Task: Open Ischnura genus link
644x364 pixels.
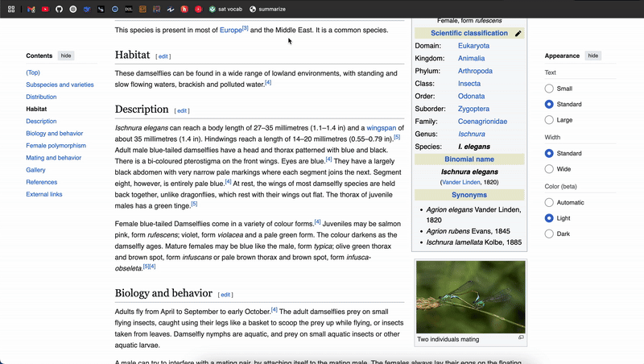Action: tap(472, 134)
